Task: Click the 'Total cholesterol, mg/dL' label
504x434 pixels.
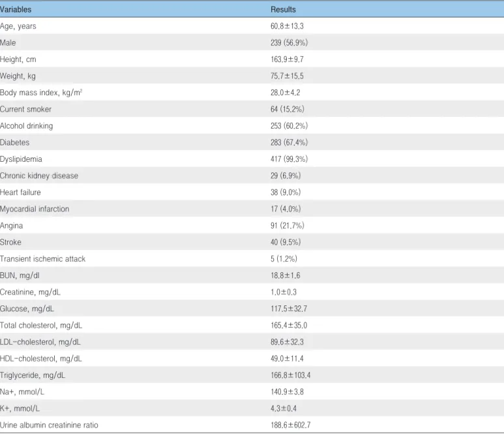Action: [x=41, y=326]
